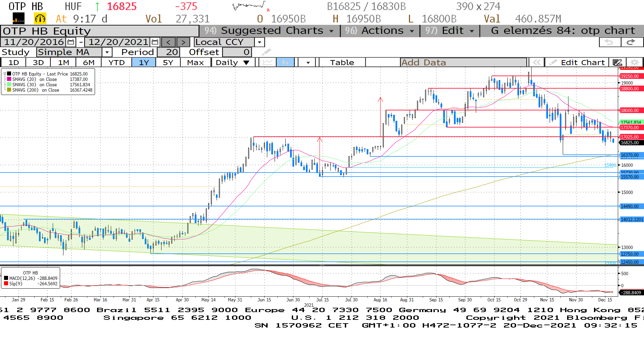The image size is (644, 344).
Task: Click the 16825.00 last price label
Action: tap(631, 143)
